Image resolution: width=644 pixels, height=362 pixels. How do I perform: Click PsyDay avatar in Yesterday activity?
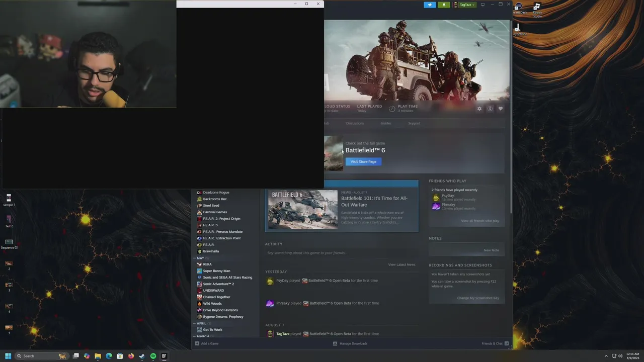click(x=270, y=281)
